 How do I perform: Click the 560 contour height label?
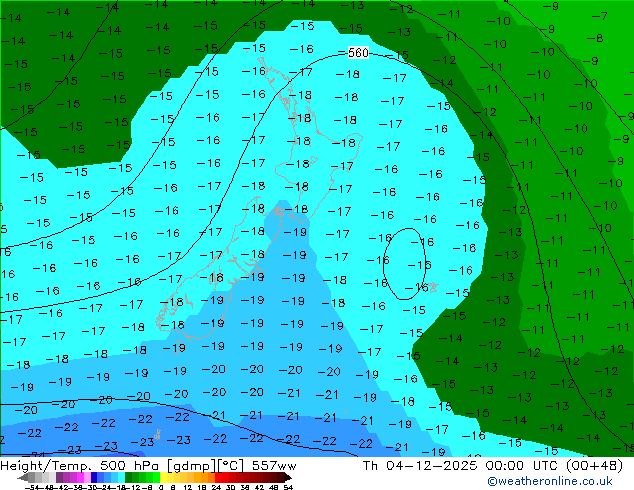click(x=358, y=53)
